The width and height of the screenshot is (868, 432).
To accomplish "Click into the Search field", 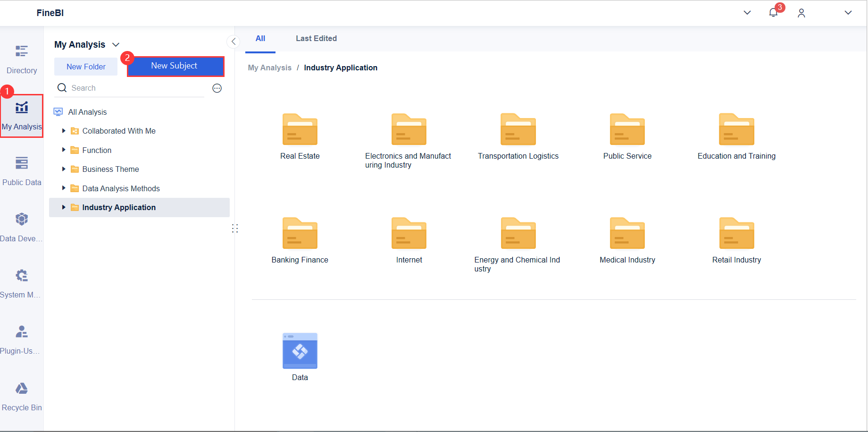I will coord(137,88).
